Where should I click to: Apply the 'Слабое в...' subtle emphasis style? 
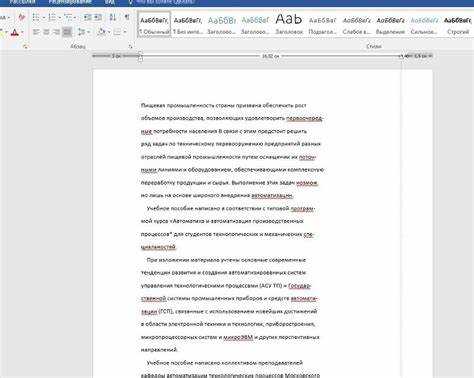pyautogui.click(x=356, y=25)
